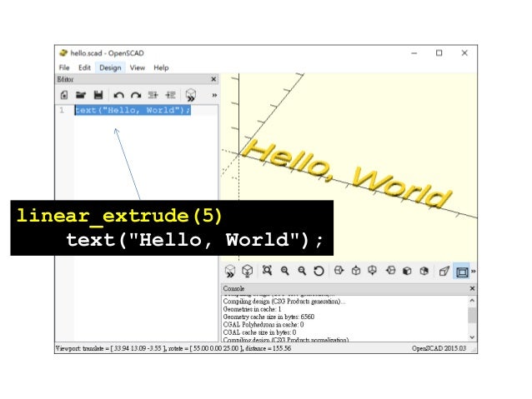Viewport: 532px width, 399px height.
Task: Close the Console panel
Action: tap(473, 287)
